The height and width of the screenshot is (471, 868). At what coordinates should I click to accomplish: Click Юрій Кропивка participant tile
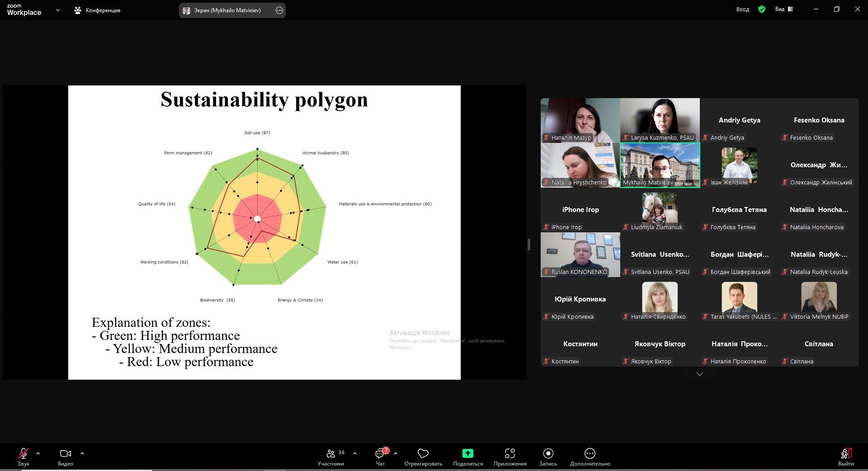click(580, 299)
